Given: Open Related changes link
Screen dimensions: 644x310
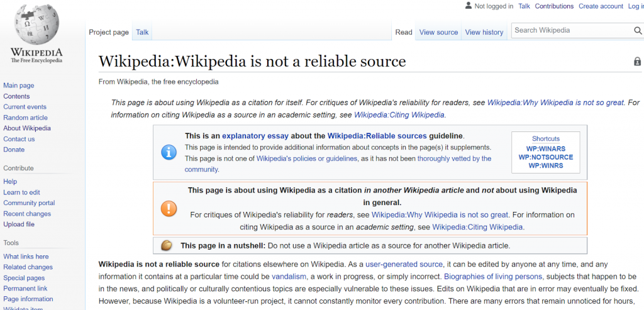Looking at the screenshot, I should pos(28,267).
